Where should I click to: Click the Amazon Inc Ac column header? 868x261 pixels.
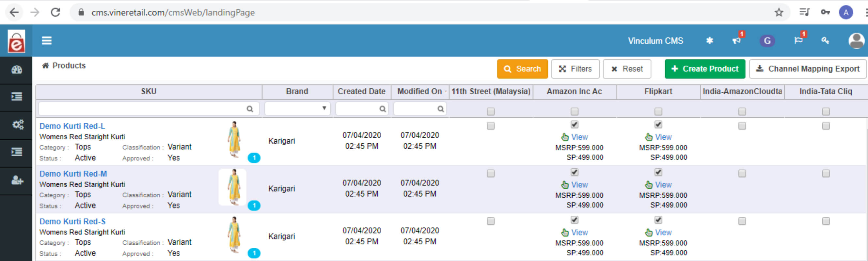click(x=574, y=92)
